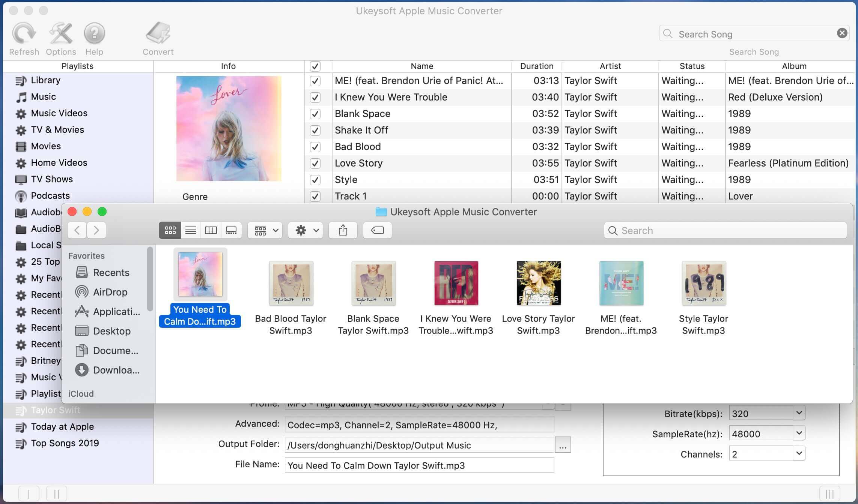
Task: Select Taylor Swift playlist in sidebar
Action: pos(55,410)
